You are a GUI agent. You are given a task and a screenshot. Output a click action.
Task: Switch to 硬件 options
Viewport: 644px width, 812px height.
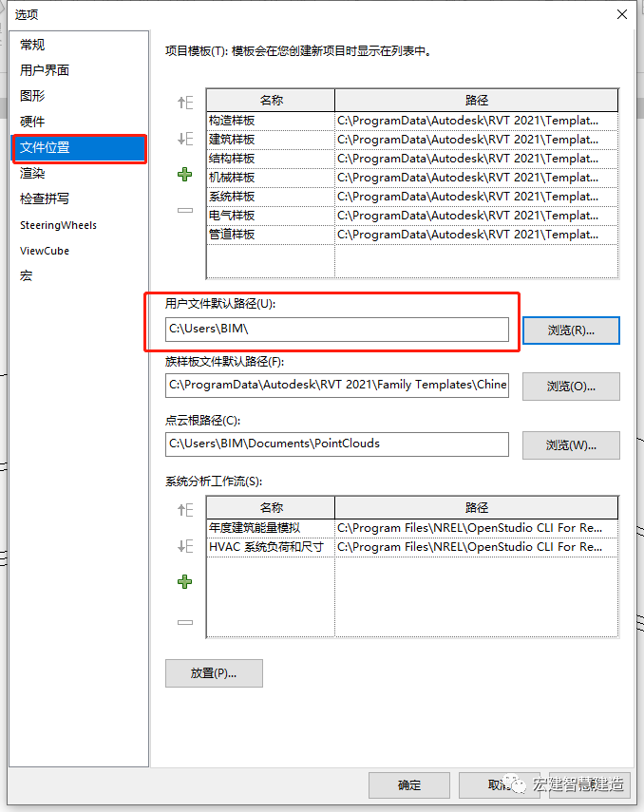[32, 122]
